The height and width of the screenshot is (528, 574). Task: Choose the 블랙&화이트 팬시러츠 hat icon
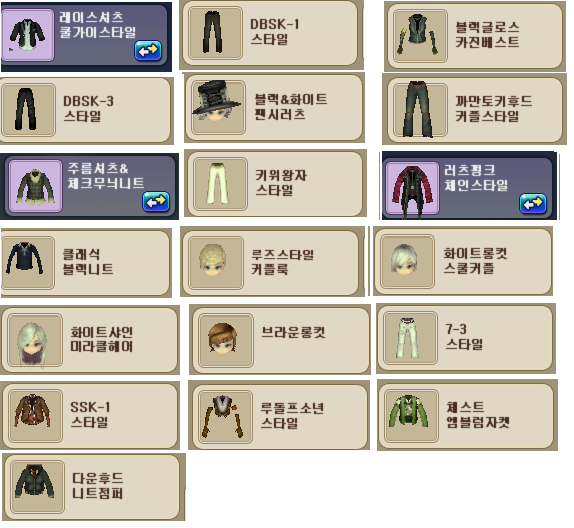(218, 107)
